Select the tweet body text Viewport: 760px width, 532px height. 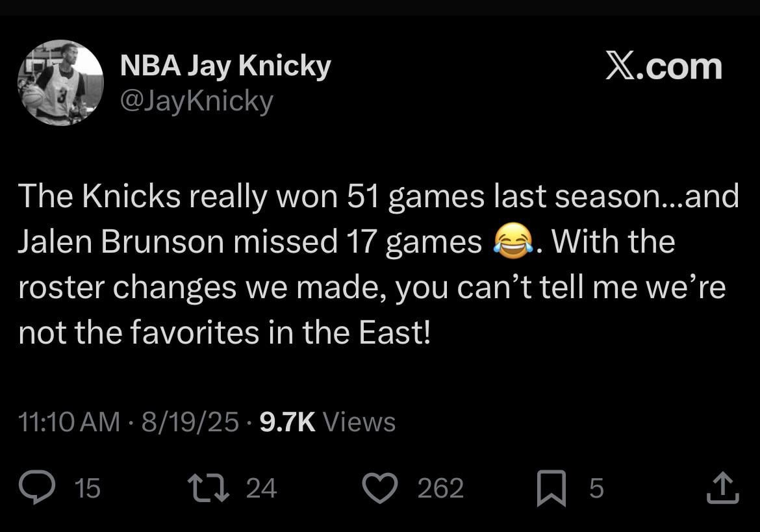click(x=370, y=263)
